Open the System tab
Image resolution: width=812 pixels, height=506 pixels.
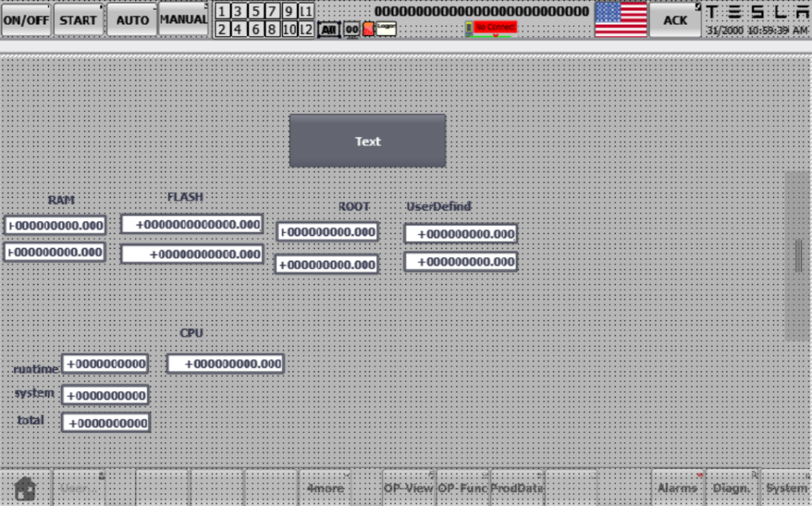(x=786, y=488)
